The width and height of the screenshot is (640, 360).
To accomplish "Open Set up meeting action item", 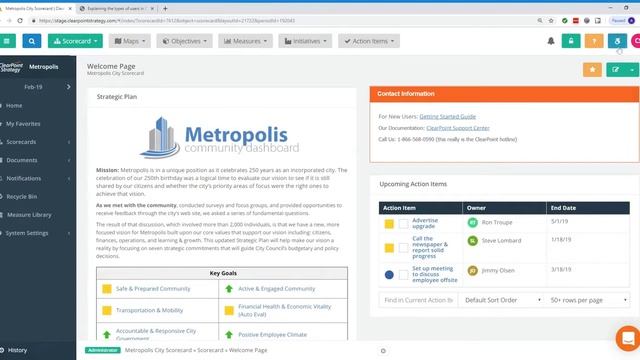I will [435, 274].
